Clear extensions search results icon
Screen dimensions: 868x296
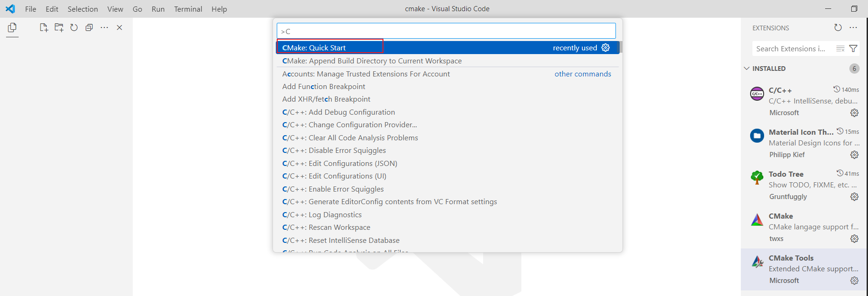(841, 48)
